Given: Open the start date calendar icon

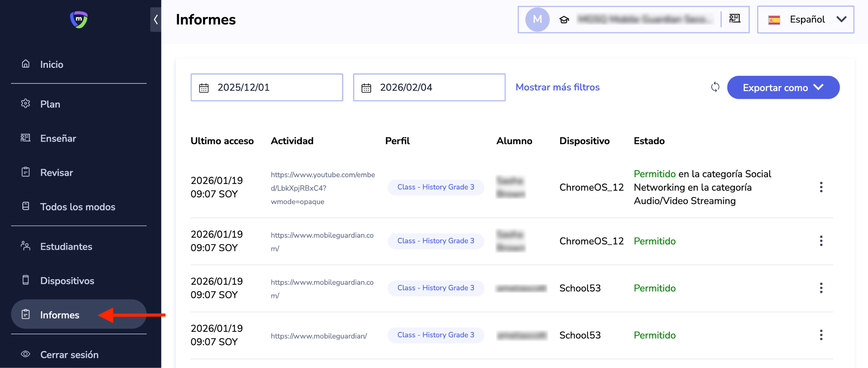Looking at the screenshot, I should tap(204, 88).
